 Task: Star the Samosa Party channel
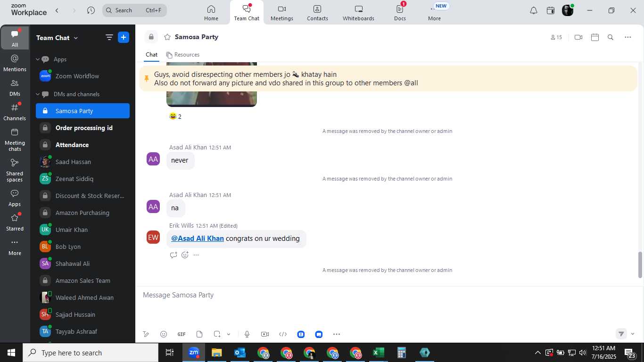167,37
